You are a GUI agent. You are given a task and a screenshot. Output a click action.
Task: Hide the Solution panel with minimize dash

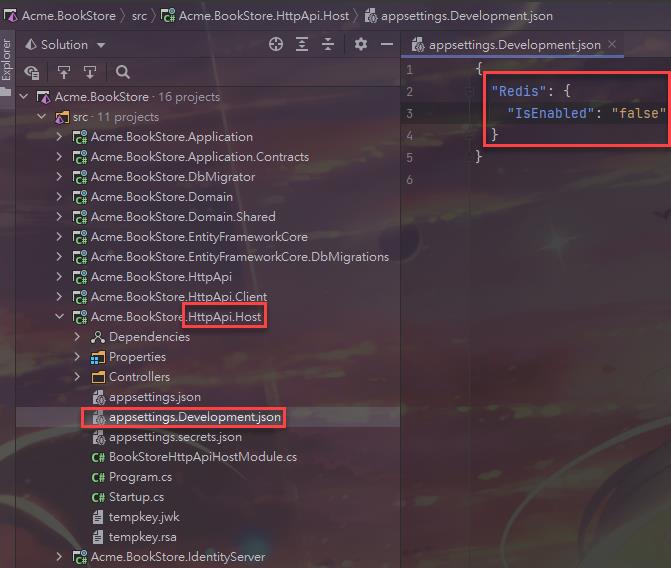click(385, 45)
